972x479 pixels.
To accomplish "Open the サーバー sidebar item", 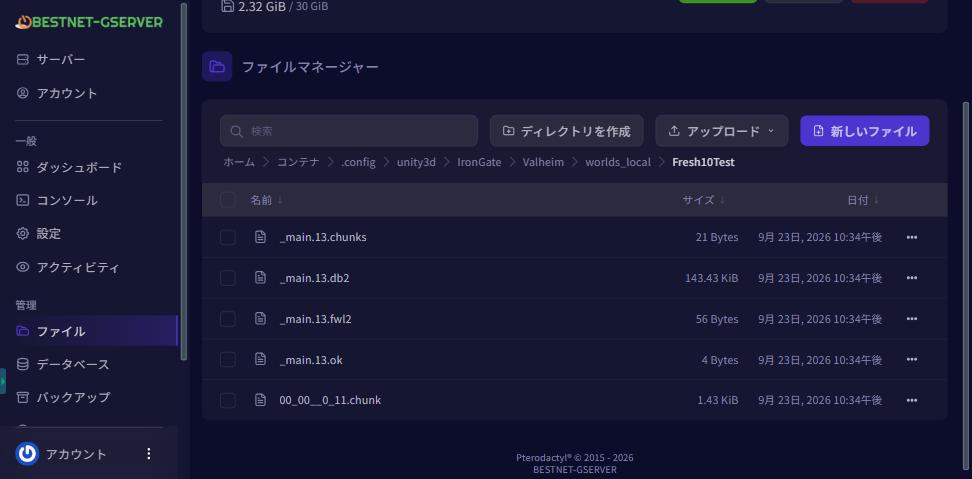I will coord(51,59).
